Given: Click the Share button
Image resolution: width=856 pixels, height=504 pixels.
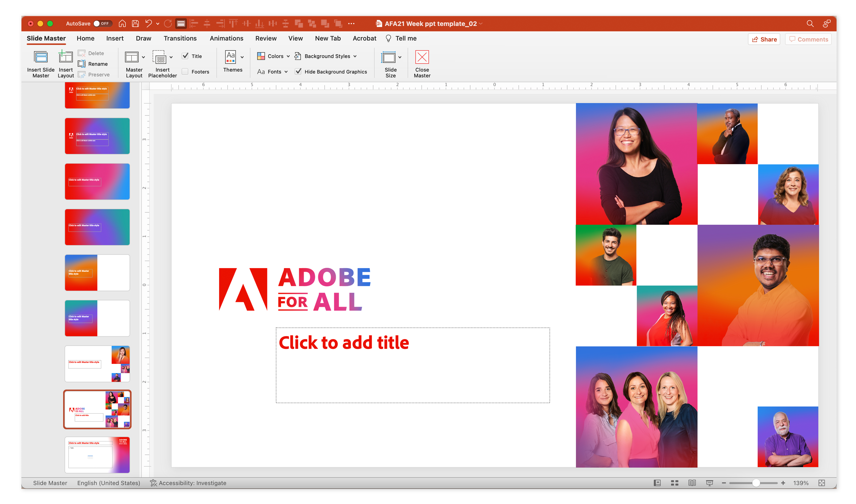Looking at the screenshot, I should point(764,39).
